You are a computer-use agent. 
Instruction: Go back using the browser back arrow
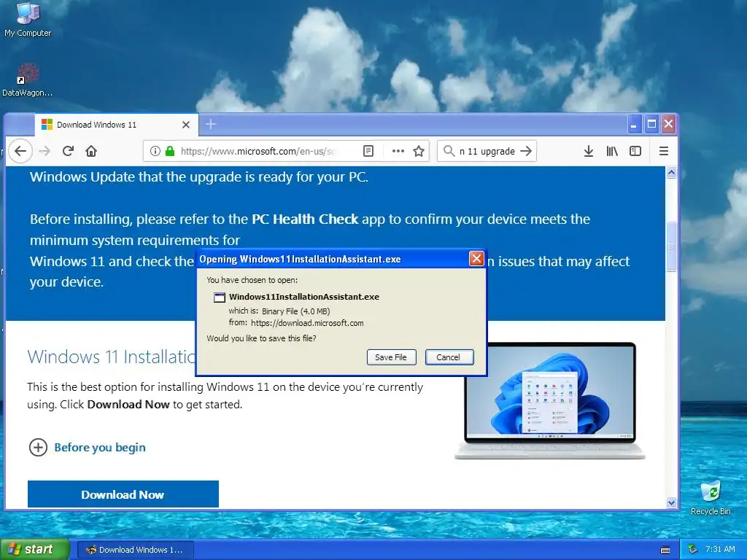point(20,151)
